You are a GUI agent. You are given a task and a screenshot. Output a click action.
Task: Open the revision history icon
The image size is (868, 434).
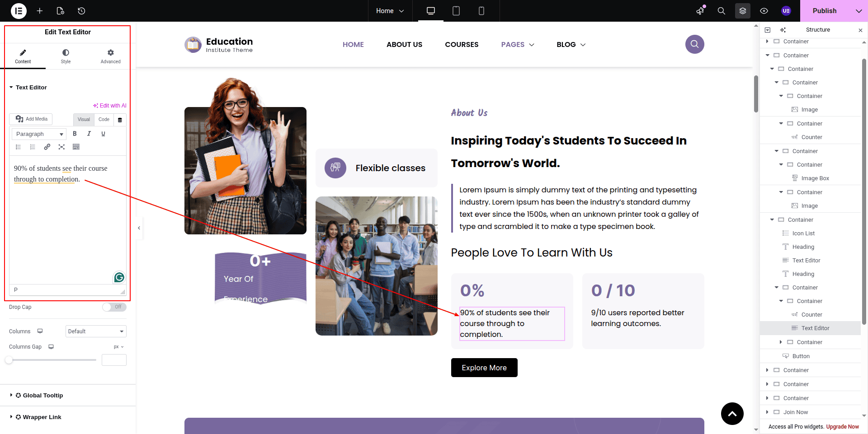point(81,11)
